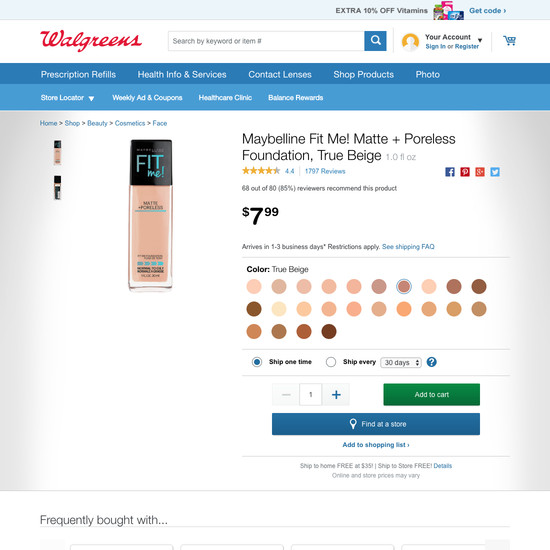Open the 30 days frequency dropdown
550x550 pixels.
point(401,362)
